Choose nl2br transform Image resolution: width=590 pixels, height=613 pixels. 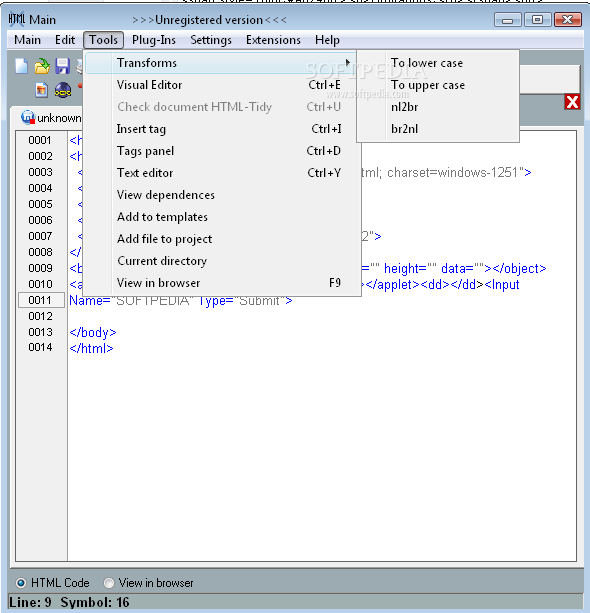point(438,107)
